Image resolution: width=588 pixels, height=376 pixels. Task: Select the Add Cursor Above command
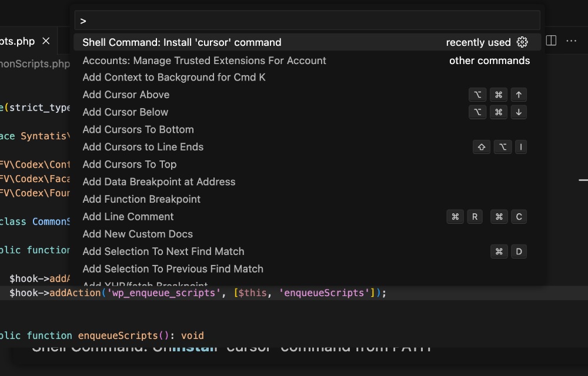point(307,95)
